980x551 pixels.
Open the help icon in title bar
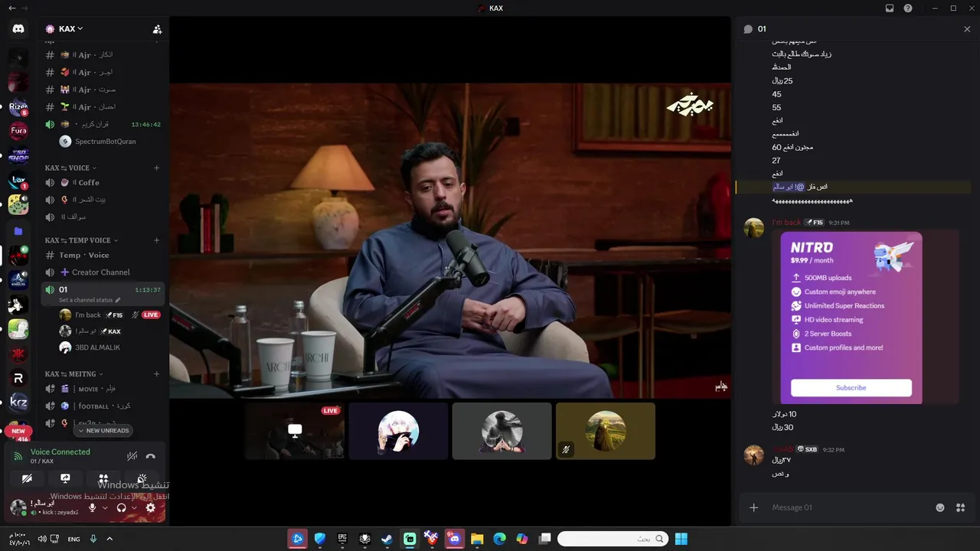pos(908,8)
